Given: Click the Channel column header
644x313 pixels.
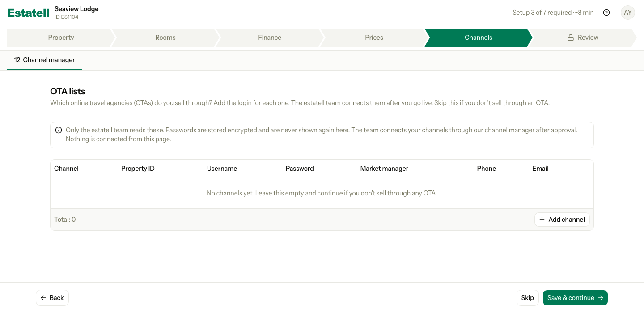Looking at the screenshot, I should 66,169.
